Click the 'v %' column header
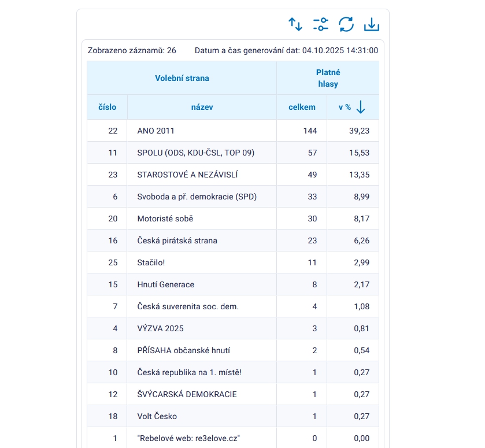 (x=345, y=107)
